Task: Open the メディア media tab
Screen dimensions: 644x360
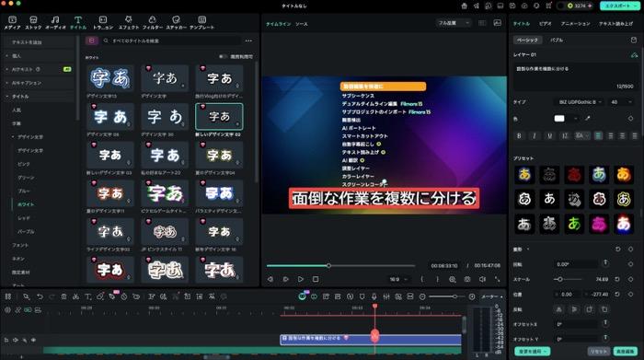Action: [x=12, y=23]
